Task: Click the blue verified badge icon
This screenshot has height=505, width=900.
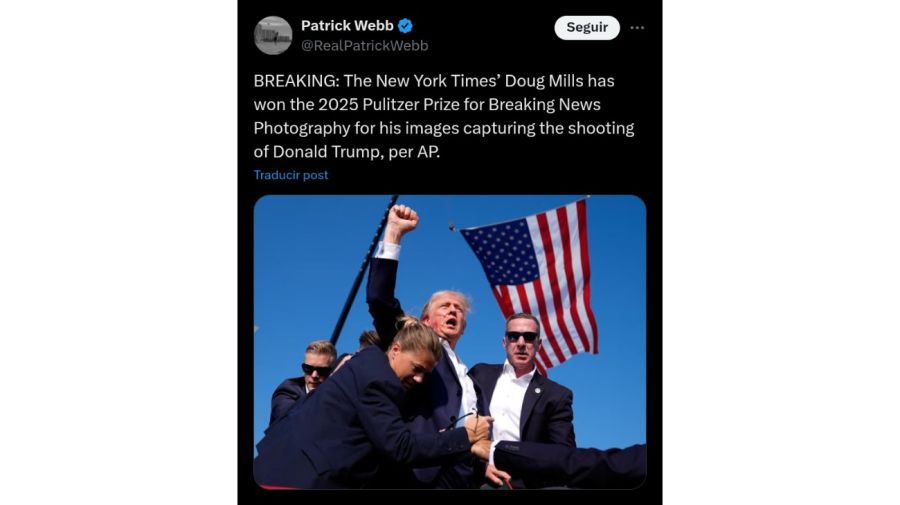Action: tap(405, 26)
